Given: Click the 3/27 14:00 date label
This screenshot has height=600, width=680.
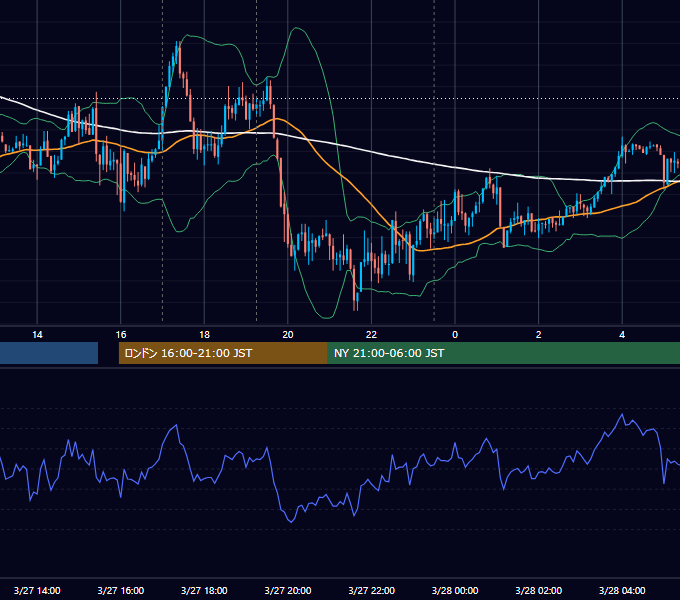Looking at the screenshot, I should click(x=37, y=590).
